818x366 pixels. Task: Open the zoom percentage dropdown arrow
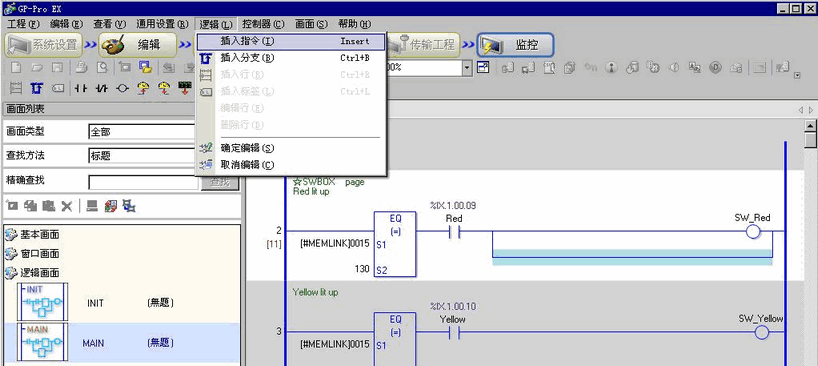467,67
